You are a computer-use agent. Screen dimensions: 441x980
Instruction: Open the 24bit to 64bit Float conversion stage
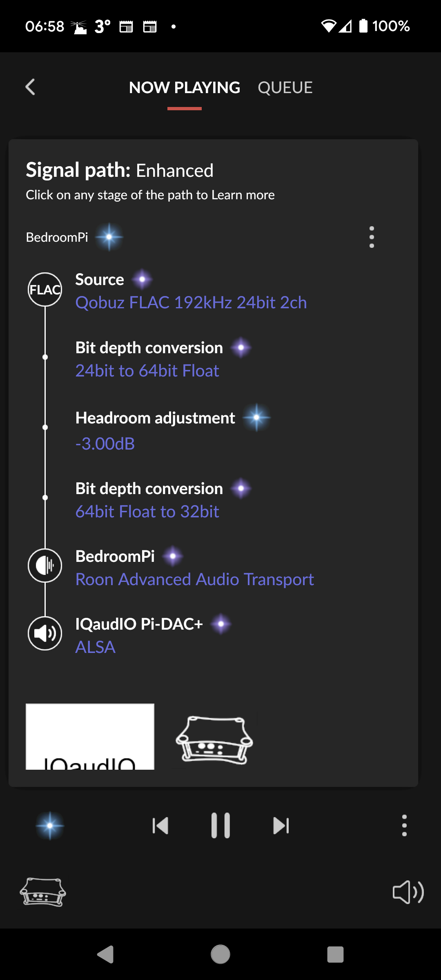tap(147, 371)
